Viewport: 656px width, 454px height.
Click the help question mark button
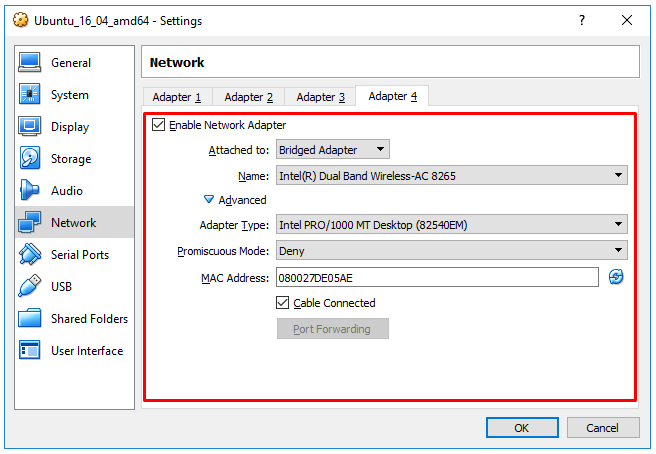coord(582,20)
